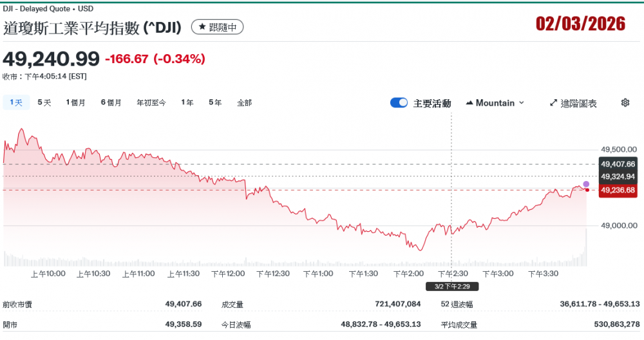Screen dimensions: 644x340
Task: Click the 3/2 下午2:29 crosshair time label
Action: click(451, 286)
